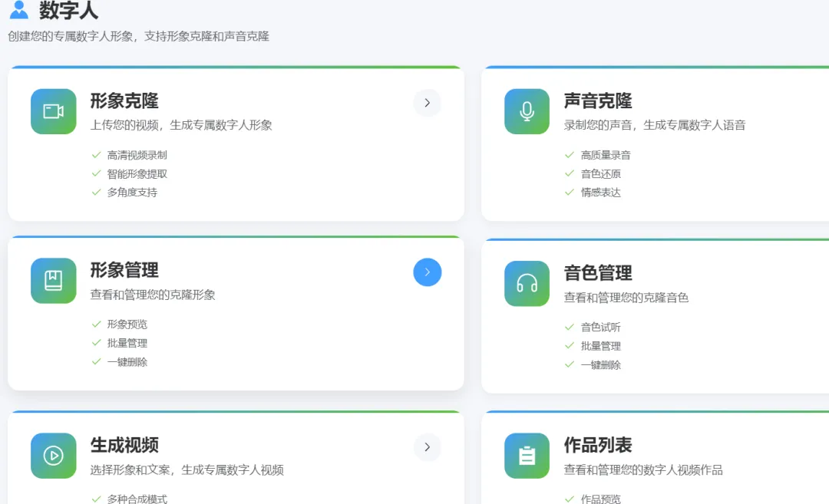Viewport: 829px width, 504px height.
Task: Expand the 形象克隆 card via its arrow
Action: click(427, 103)
